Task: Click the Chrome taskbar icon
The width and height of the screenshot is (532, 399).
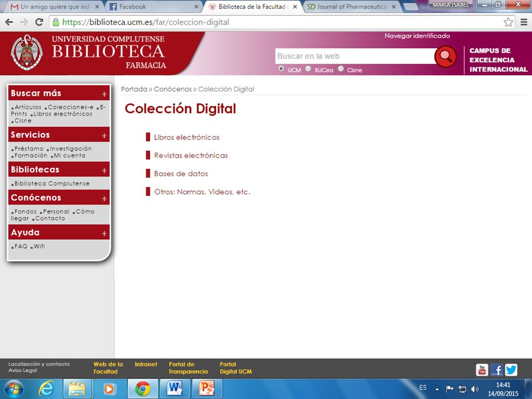Action: 143,389
